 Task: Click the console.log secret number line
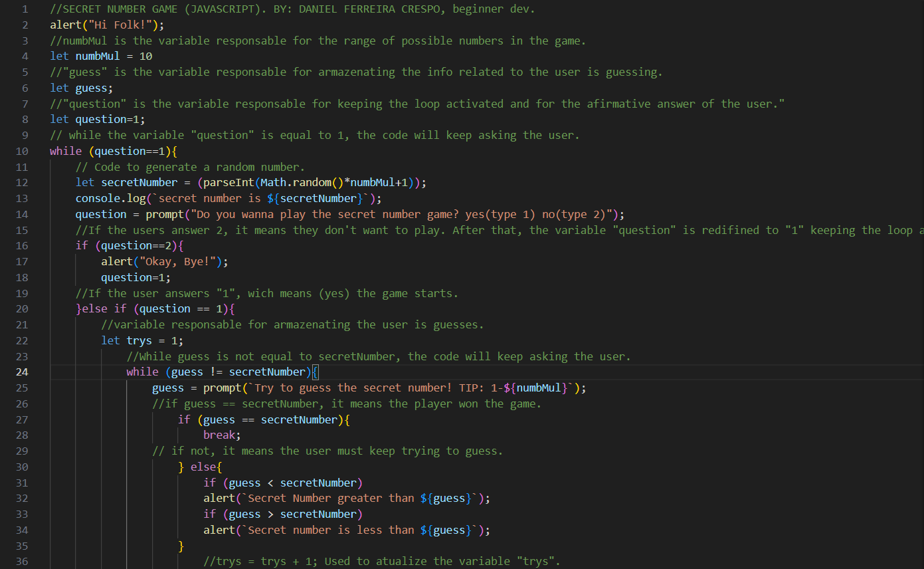pyautogui.click(x=229, y=199)
